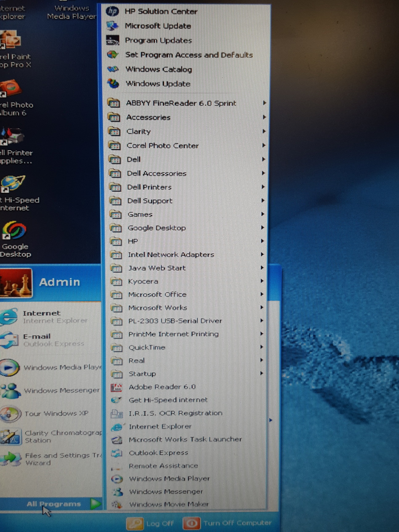Image resolution: width=399 pixels, height=532 pixels.
Task: Launch Microsoft Works Task Launcher icon
Action: (x=117, y=440)
